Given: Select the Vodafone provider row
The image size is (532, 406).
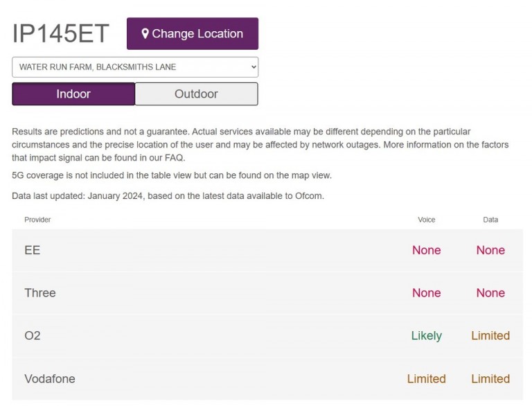Looking at the screenshot, I should click(267, 378).
